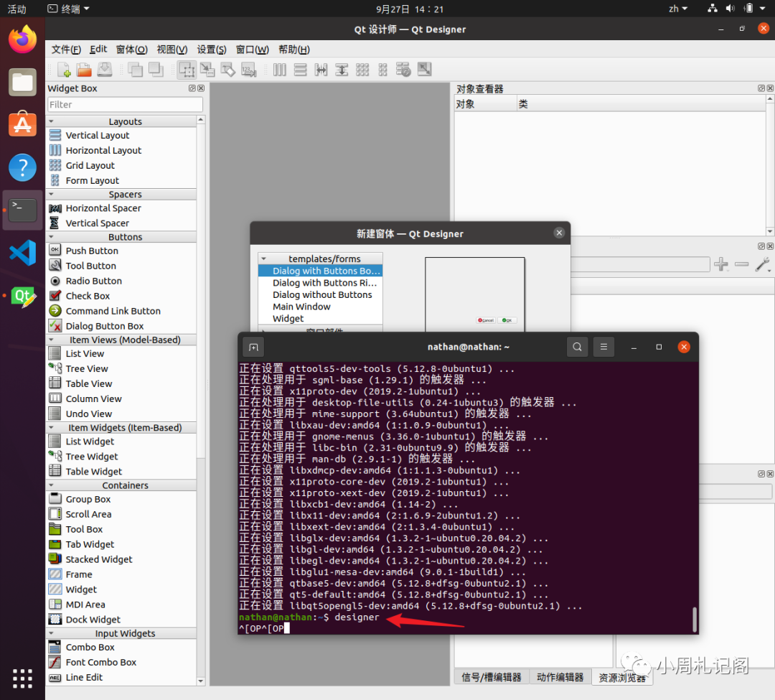Select Command Link Button widget
775x700 pixels.
tap(113, 311)
